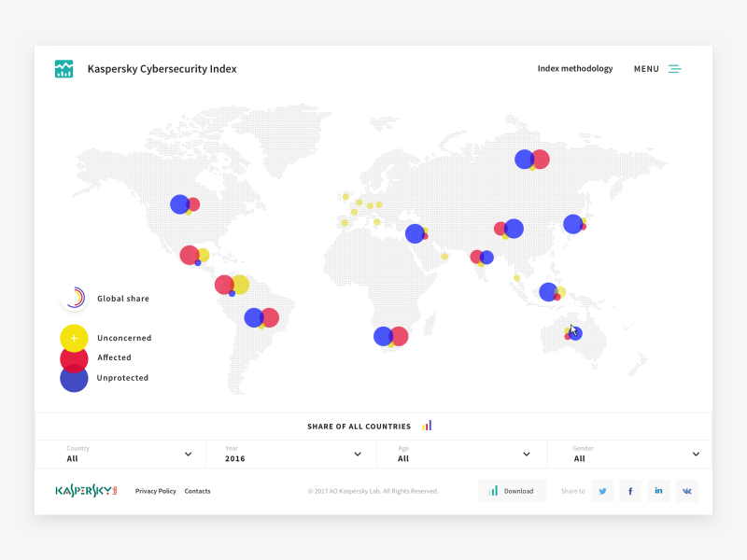Select the bubble cluster over Australia
Screen dimensions: 747x560
(x=573, y=332)
